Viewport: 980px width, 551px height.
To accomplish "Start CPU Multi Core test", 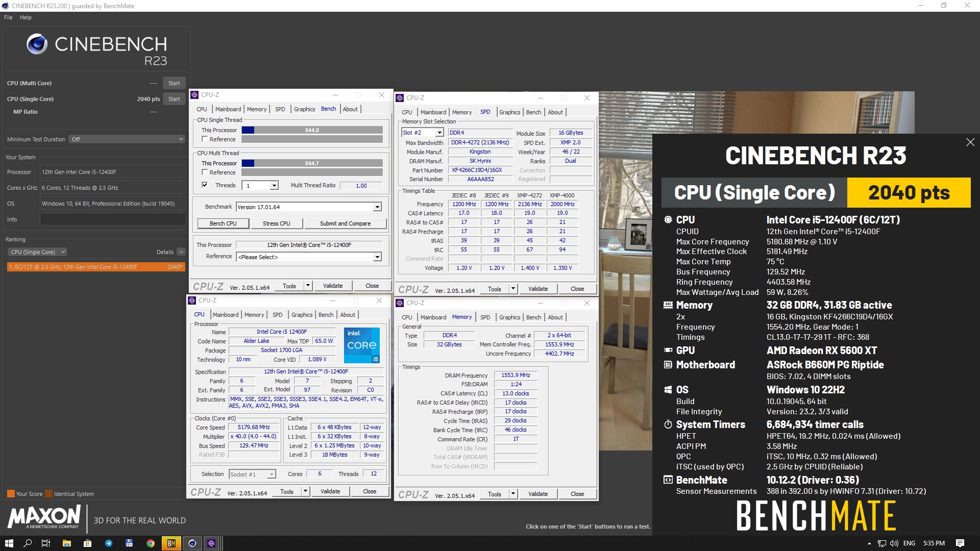I will [174, 83].
